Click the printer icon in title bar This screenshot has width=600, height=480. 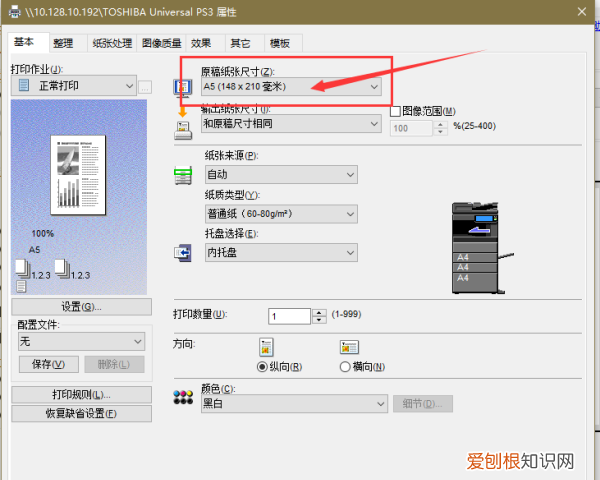15,12
